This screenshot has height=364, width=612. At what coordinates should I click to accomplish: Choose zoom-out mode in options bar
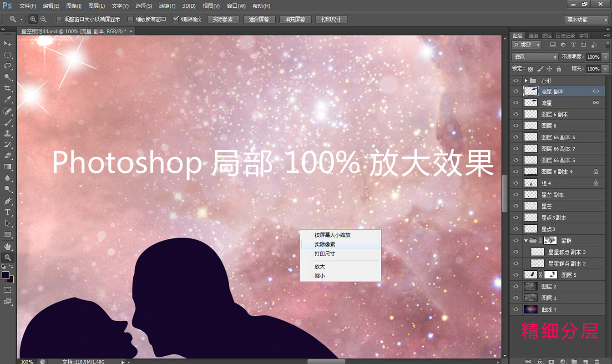[x=43, y=19]
